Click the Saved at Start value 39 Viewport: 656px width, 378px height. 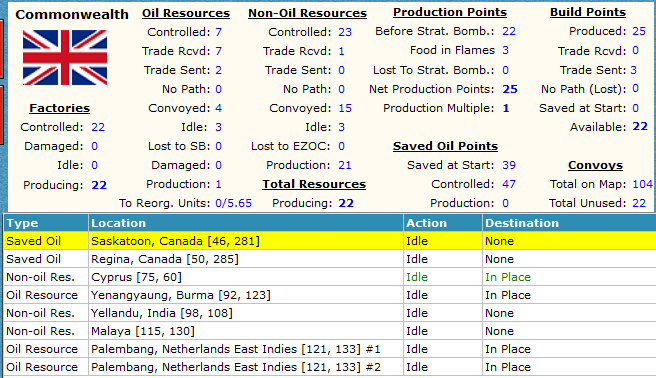point(509,165)
